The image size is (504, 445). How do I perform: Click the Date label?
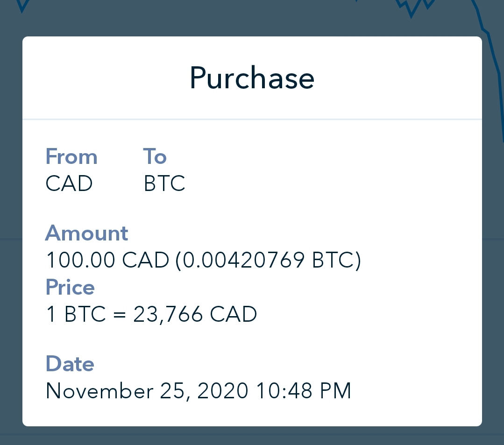70,364
